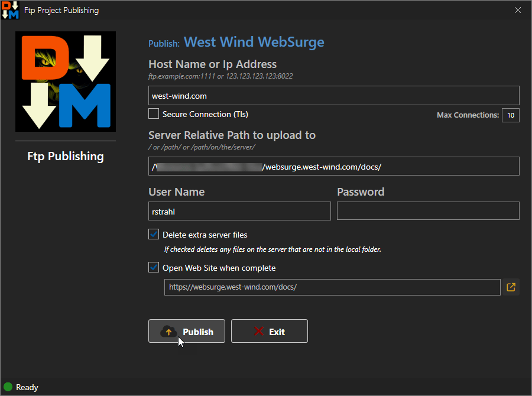
Task: Uncheck Delete extra server files
Action: (x=154, y=235)
